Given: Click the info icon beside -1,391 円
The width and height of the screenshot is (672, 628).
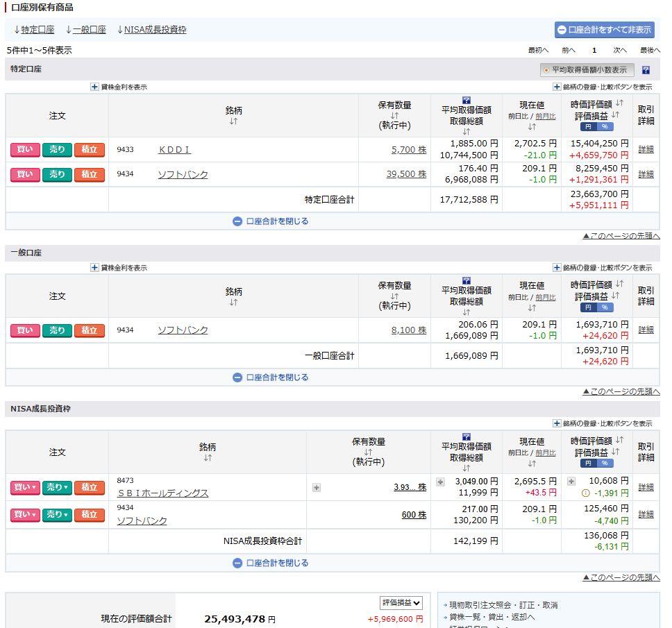Looking at the screenshot, I should pyautogui.click(x=585, y=493).
